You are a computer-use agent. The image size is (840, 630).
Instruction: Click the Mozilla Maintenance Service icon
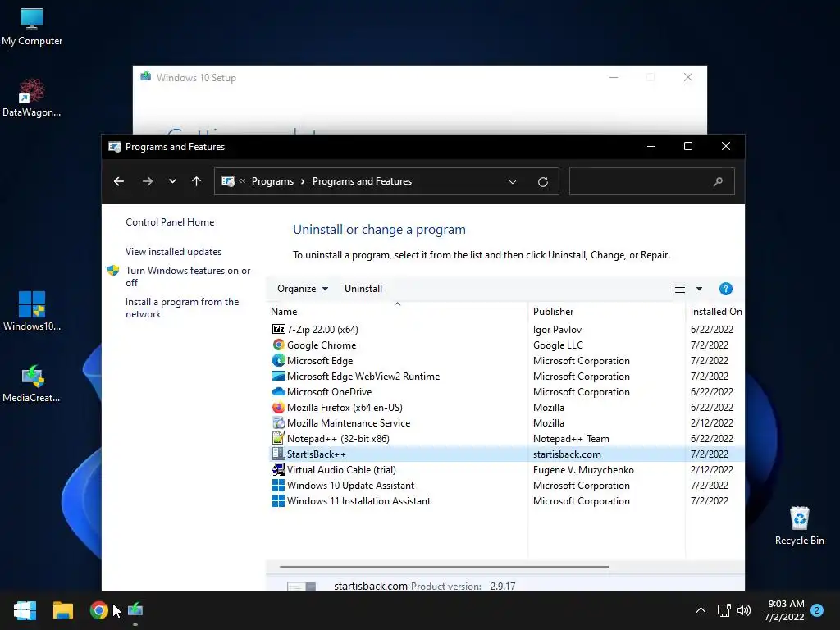278,422
